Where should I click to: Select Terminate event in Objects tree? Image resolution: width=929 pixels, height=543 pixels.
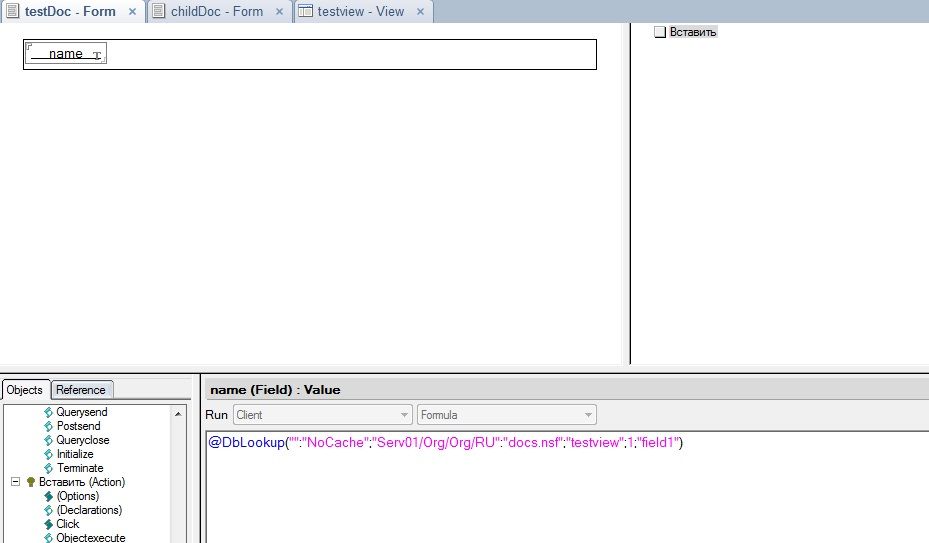pos(80,468)
